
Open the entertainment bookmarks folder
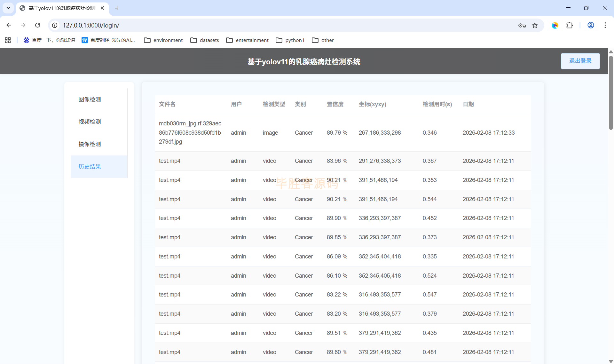coord(247,40)
